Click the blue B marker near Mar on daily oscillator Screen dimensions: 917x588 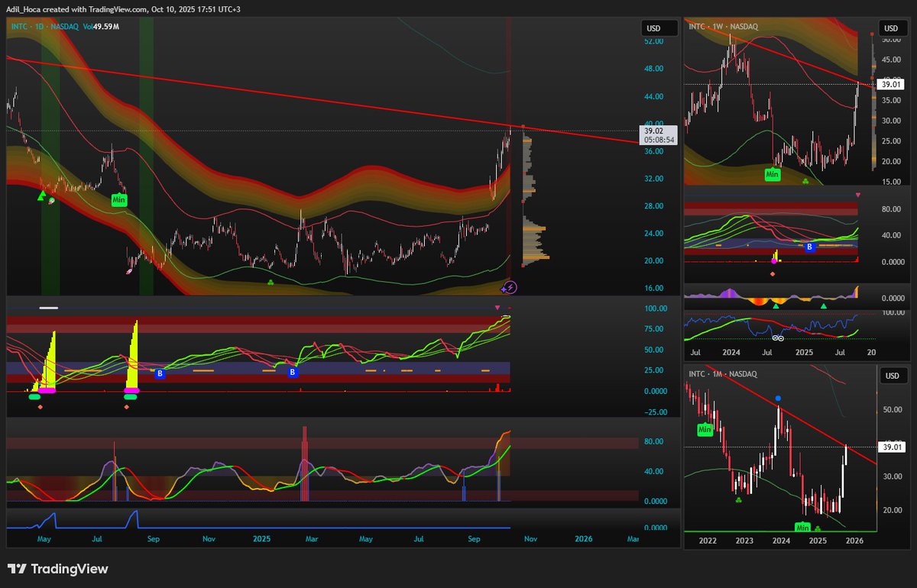click(x=293, y=372)
